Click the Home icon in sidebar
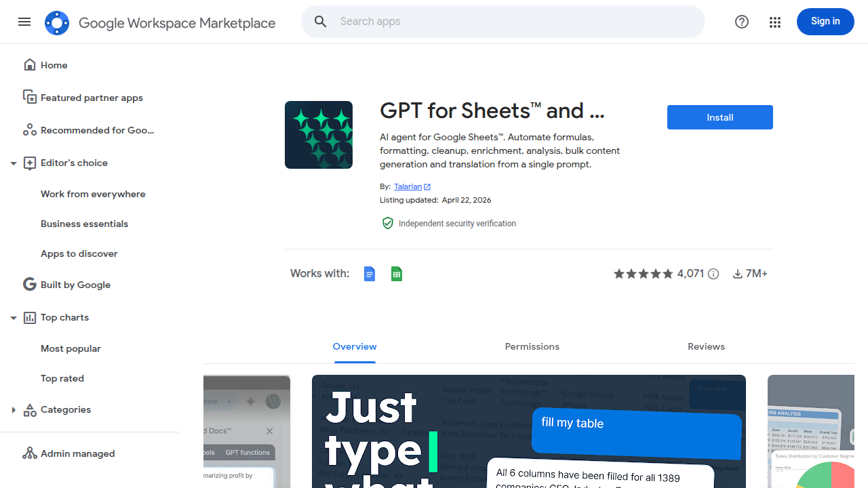868x488 pixels. pyautogui.click(x=29, y=65)
